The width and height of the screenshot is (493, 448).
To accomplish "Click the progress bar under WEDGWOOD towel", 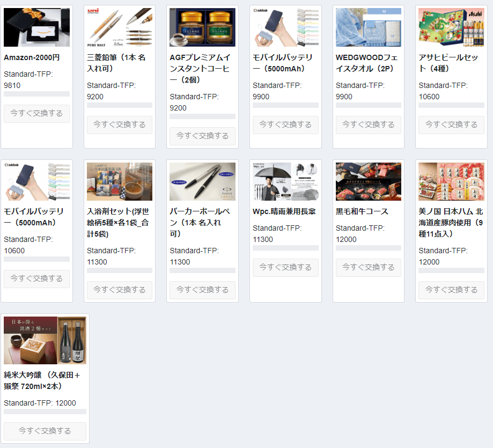I will point(368,105).
